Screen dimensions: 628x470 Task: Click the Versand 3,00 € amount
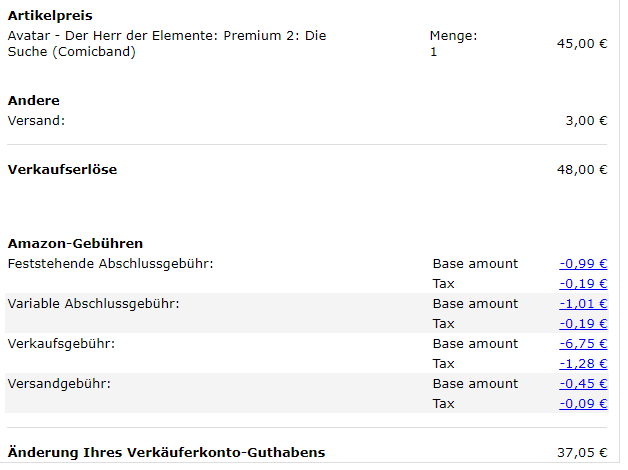pyautogui.click(x=586, y=121)
